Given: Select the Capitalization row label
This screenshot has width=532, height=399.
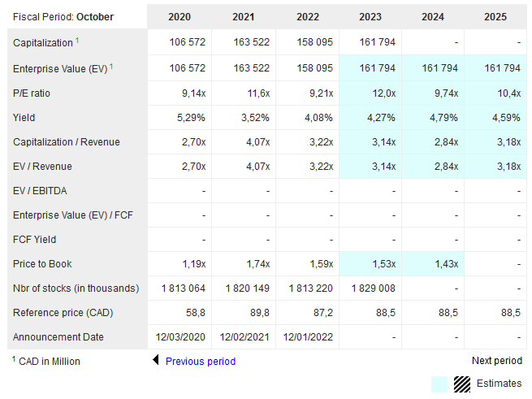Looking at the screenshot, I should 44,44.
